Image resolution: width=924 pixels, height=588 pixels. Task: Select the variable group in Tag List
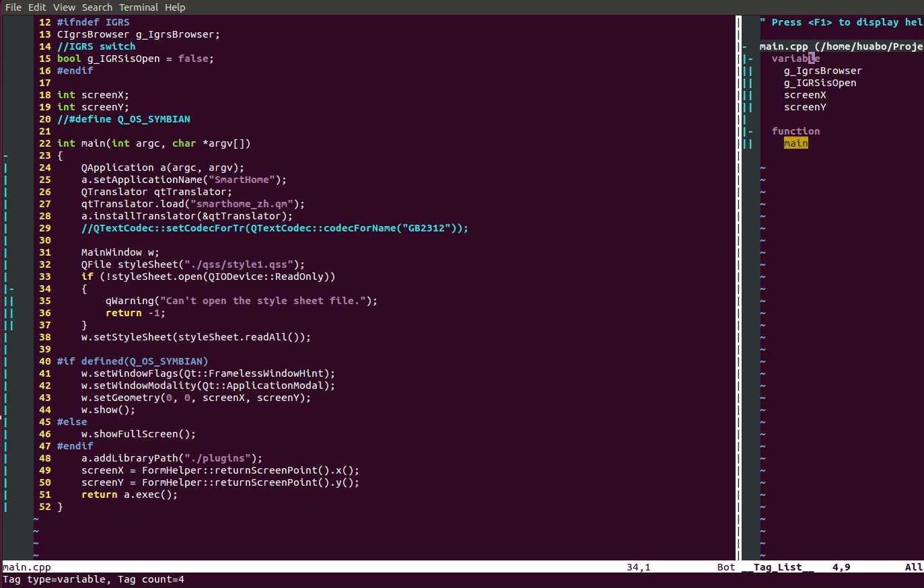click(x=796, y=59)
